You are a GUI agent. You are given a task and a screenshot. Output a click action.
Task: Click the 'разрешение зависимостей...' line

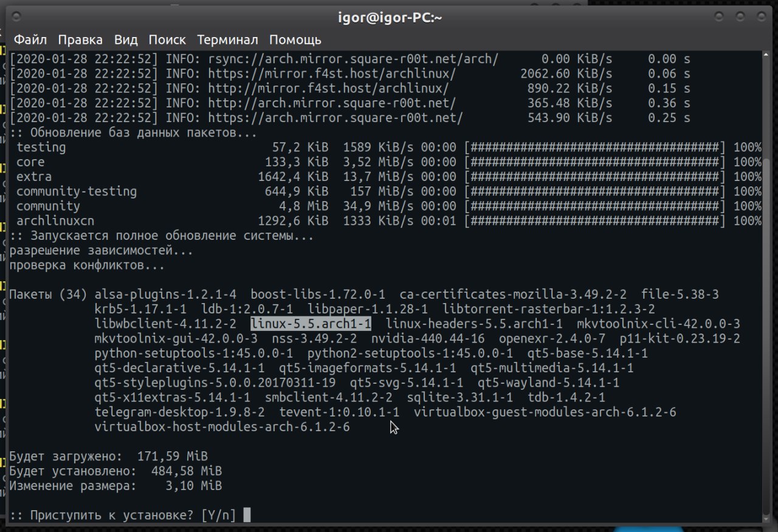(102, 250)
